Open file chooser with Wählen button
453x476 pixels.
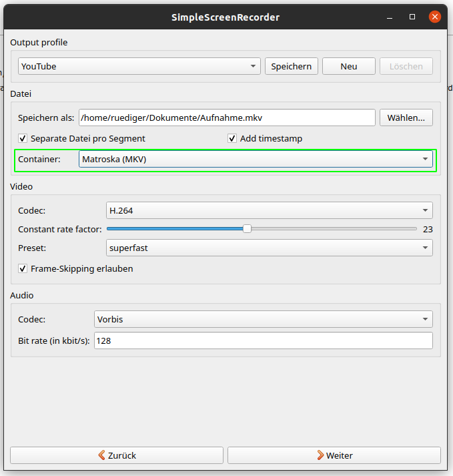pyautogui.click(x=406, y=117)
